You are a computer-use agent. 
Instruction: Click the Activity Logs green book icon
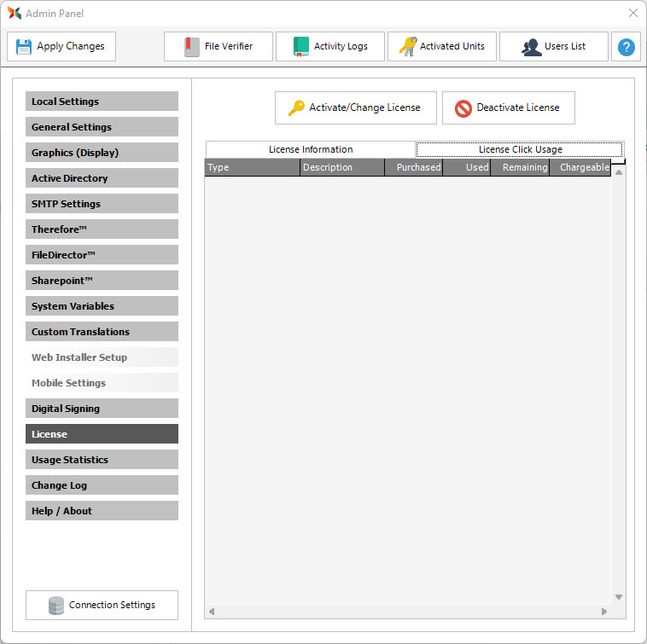(x=301, y=47)
